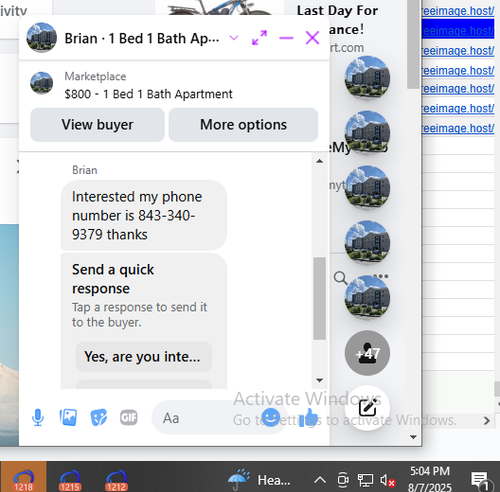Image resolution: width=500 pixels, height=492 pixels.
Task: Open the Windows notification center icon
Action: pyautogui.click(x=480, y=480)
